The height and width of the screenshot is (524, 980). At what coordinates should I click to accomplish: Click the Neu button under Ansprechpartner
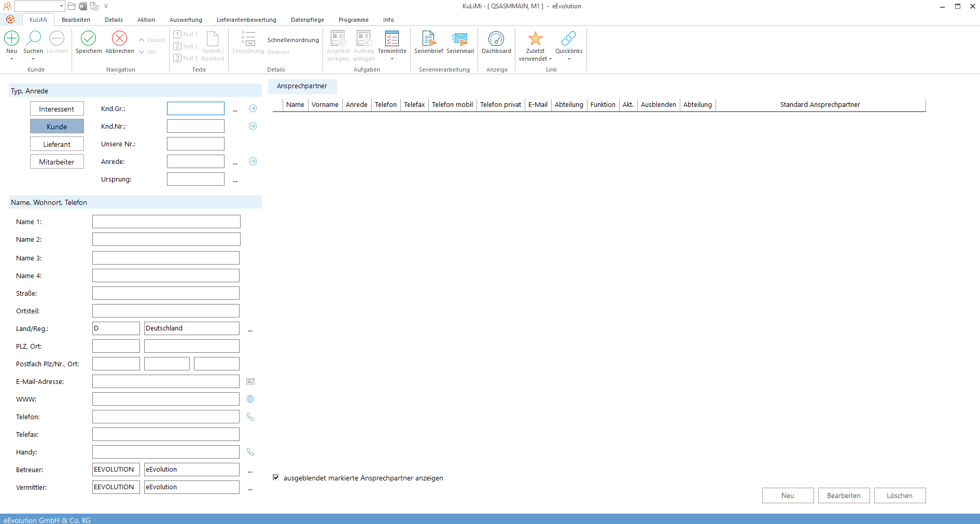(x=788, y=495)
